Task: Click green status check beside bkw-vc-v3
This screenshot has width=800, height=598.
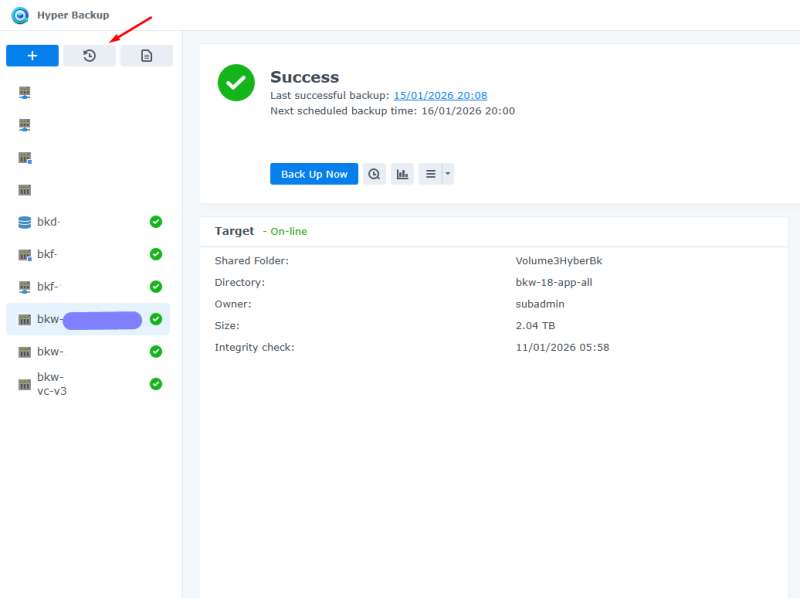Action: [156, 384]
